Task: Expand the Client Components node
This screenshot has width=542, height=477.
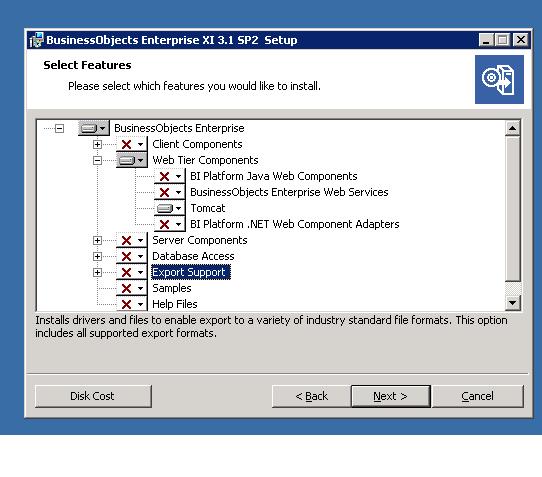Action: tap(97, 144)
